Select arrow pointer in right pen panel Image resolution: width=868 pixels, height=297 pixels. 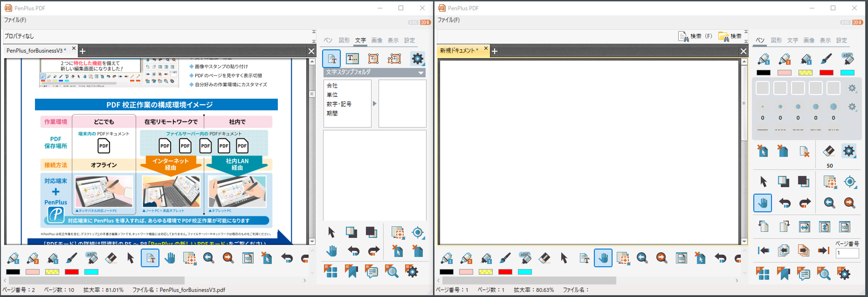tap(763, 182)
